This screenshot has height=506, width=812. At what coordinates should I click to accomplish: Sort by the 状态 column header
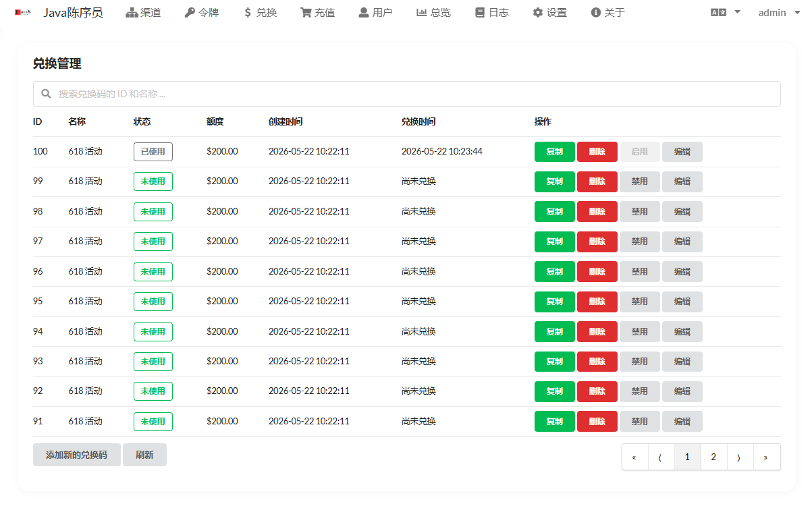click(x=142, y=121)
